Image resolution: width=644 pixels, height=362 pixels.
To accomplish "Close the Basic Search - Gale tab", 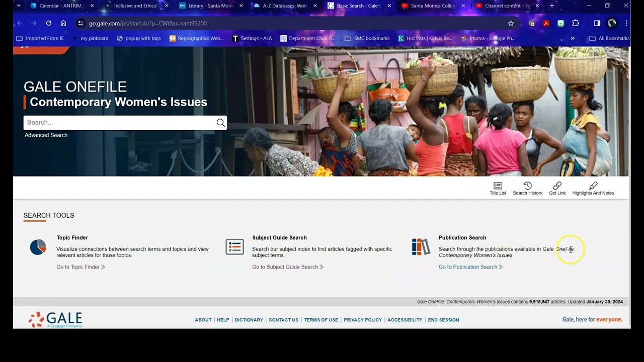I will (x=389, y=6).
